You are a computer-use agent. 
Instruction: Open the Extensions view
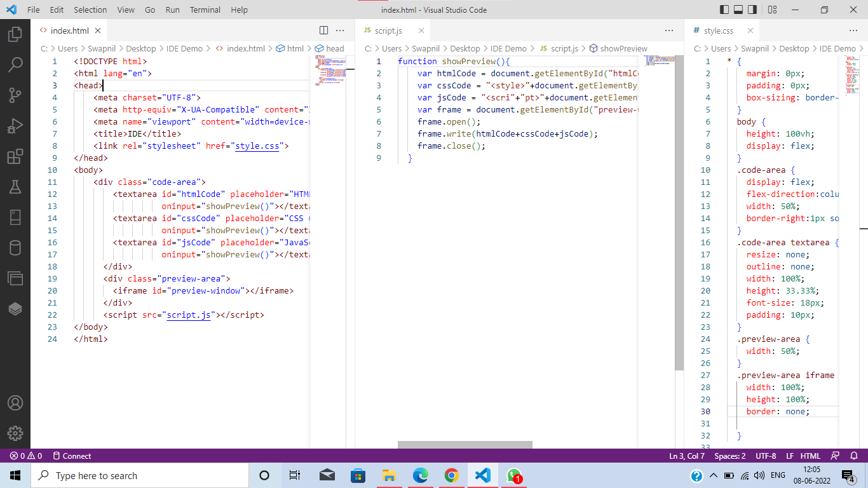tap(15, 157)
